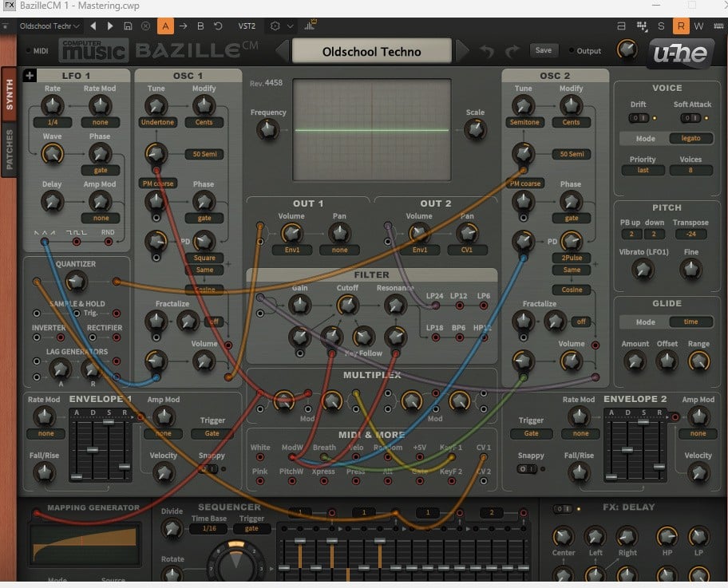
Task: Open the Voice Mode legato selector
Action: click(690, 138)
